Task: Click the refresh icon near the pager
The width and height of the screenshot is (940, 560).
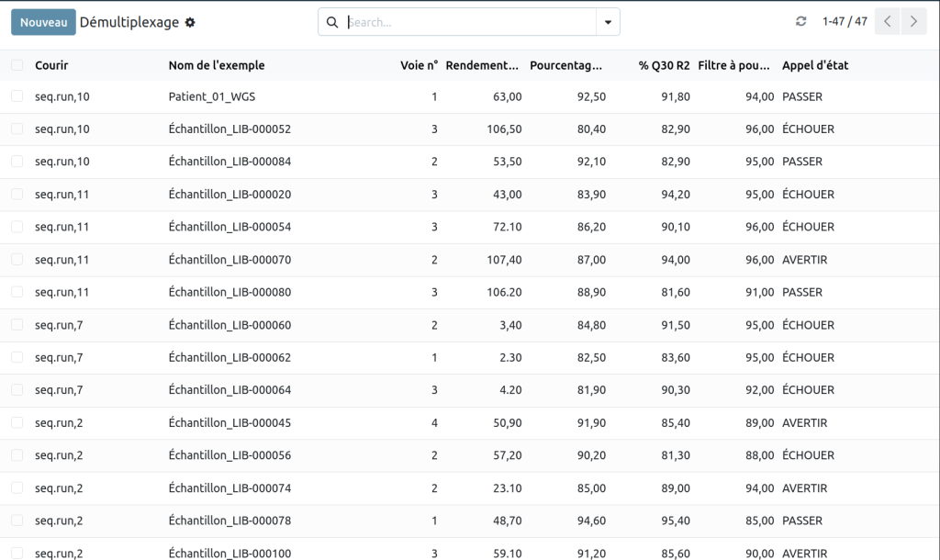Action: point(801,21)
